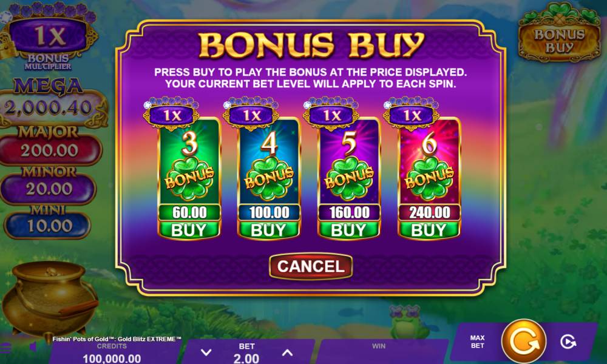Cancel the Bonus Buy dialog
Viewport: 607px width, 364px height.
click(311, 266)
